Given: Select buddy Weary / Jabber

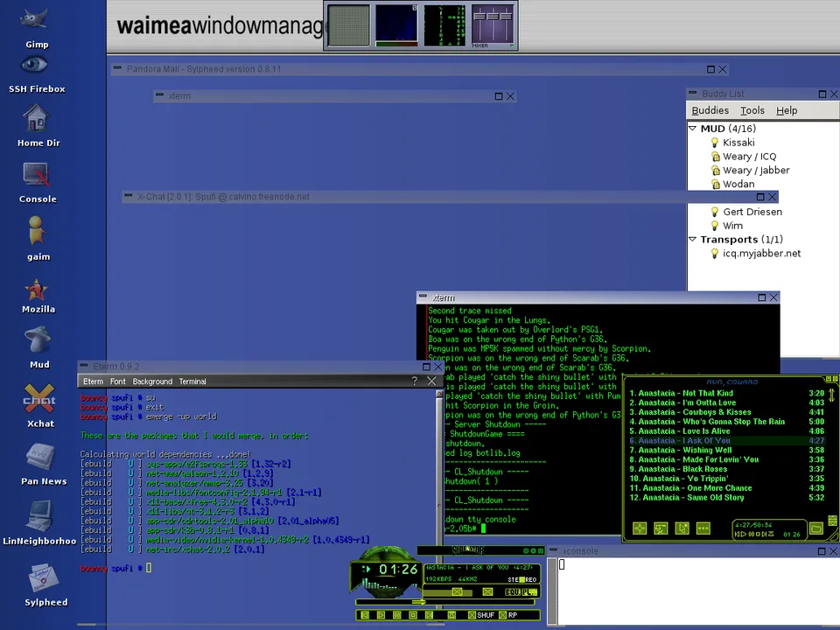Looking at the screenshot, I should click(x=755, y=171).
